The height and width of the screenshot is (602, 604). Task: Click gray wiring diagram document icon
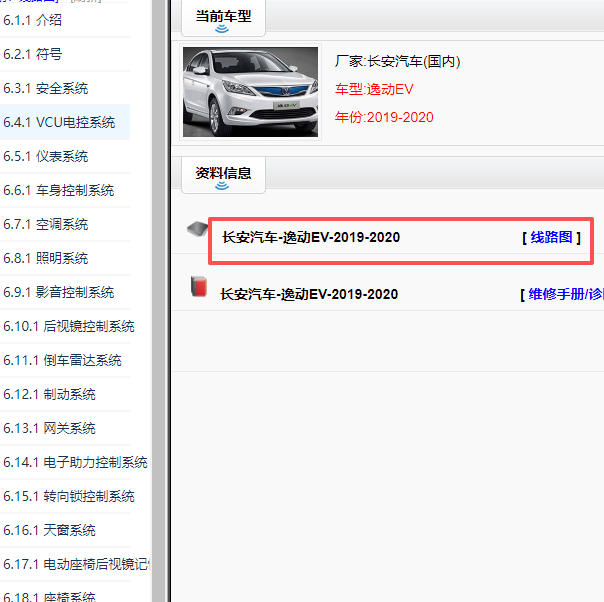[x=198, y=229]
